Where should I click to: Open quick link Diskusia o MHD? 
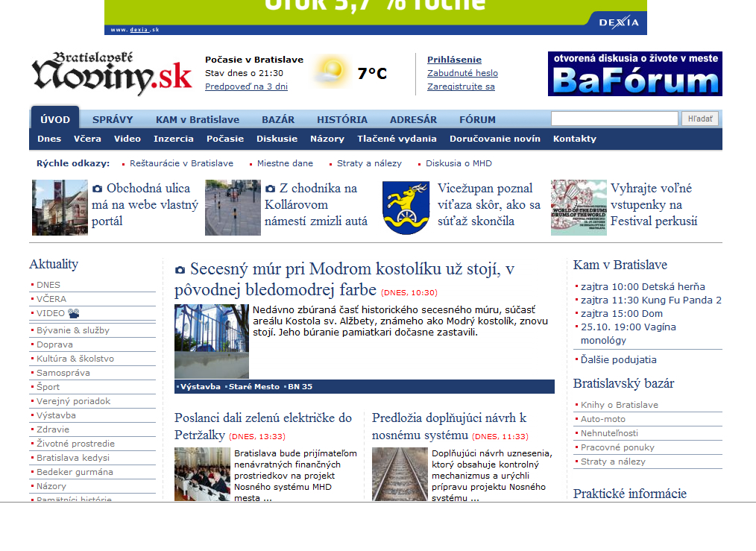[459, 163]
